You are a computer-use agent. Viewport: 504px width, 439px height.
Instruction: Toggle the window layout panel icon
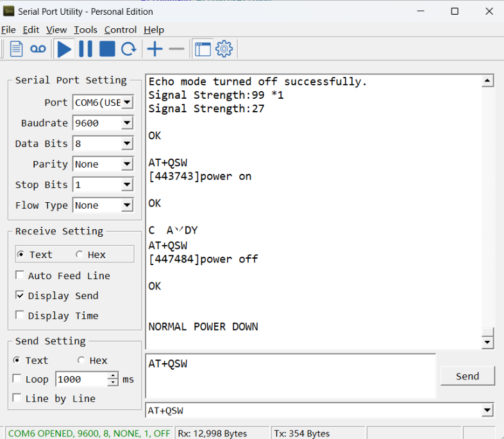click(x=203, y=49)
